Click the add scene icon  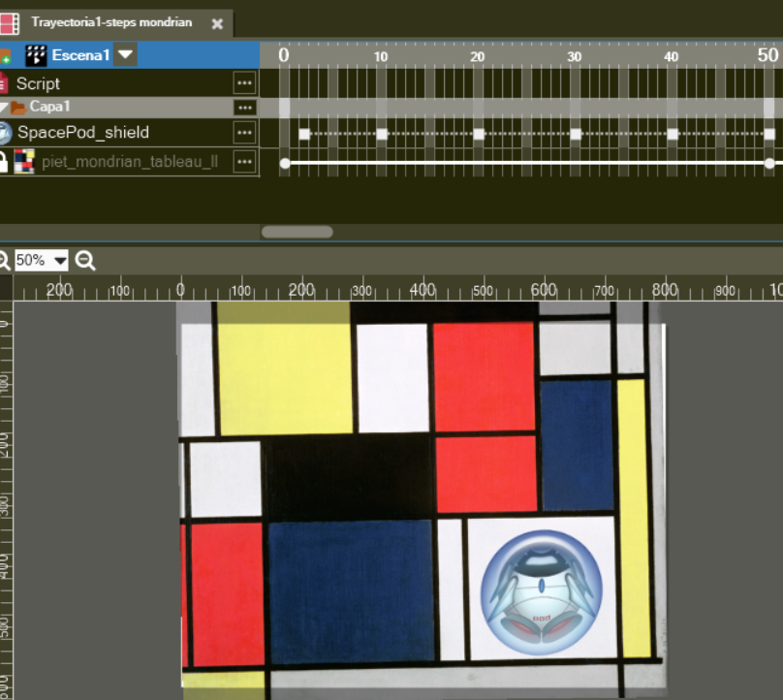(x=5, y=55)
